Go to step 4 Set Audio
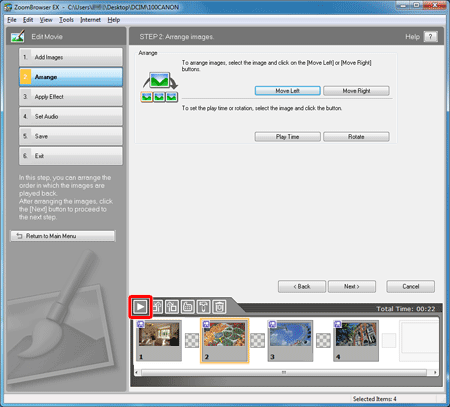The width and height of the screenshot is (450, 407). [71, 116]
